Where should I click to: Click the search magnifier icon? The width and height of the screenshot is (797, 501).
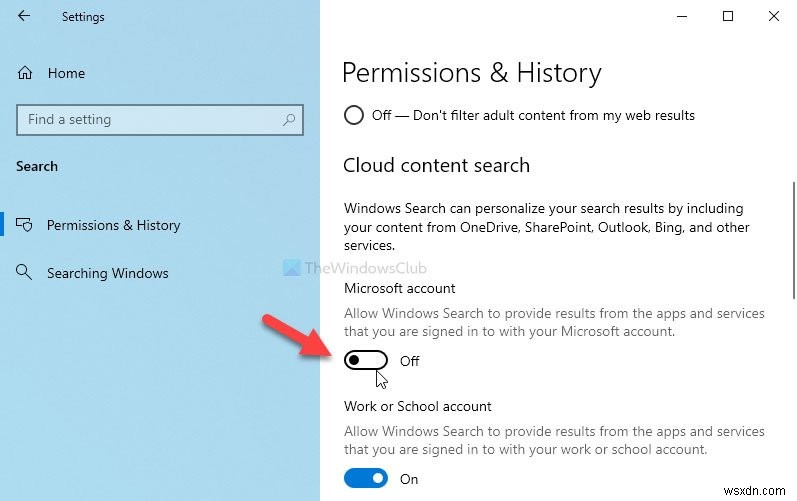coord(289,120)
